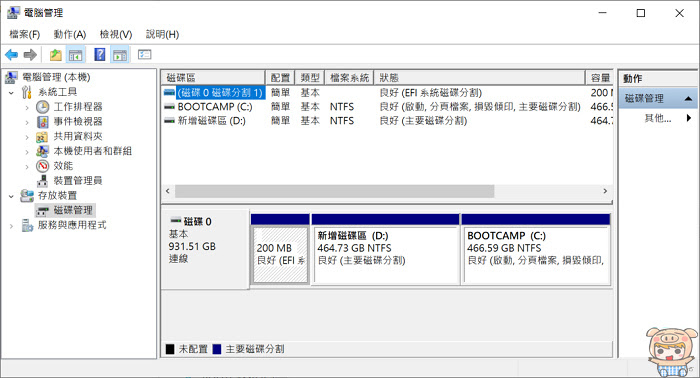
Task: Click the 工作排程器 clock icon
Action: click(x=42, y=107)
